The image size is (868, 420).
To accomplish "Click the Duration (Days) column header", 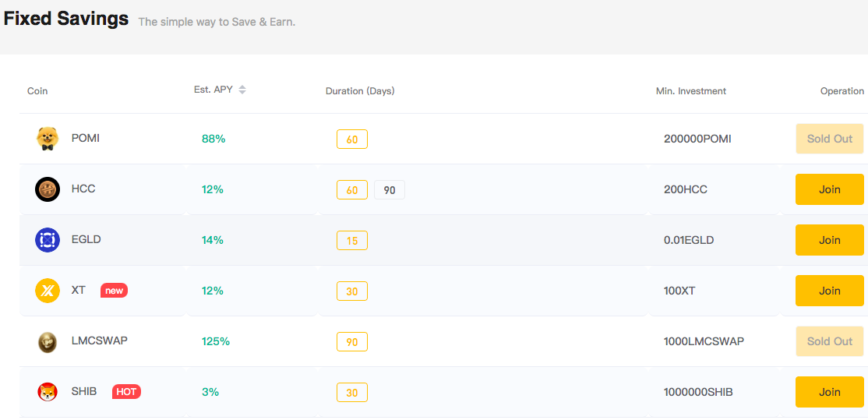I will 360,90.
